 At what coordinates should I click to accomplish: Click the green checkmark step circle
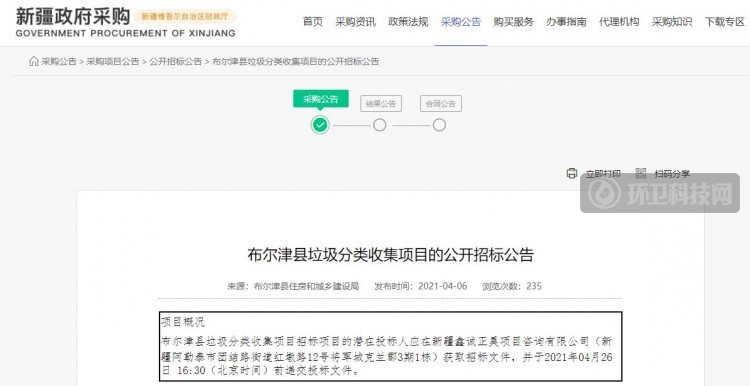click(x=320, y=125)
